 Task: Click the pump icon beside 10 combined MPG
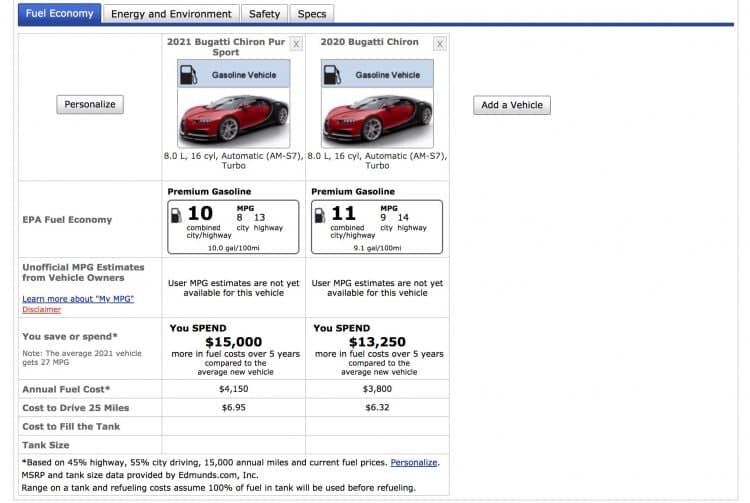pyautogui.click(x=176, y=215)
